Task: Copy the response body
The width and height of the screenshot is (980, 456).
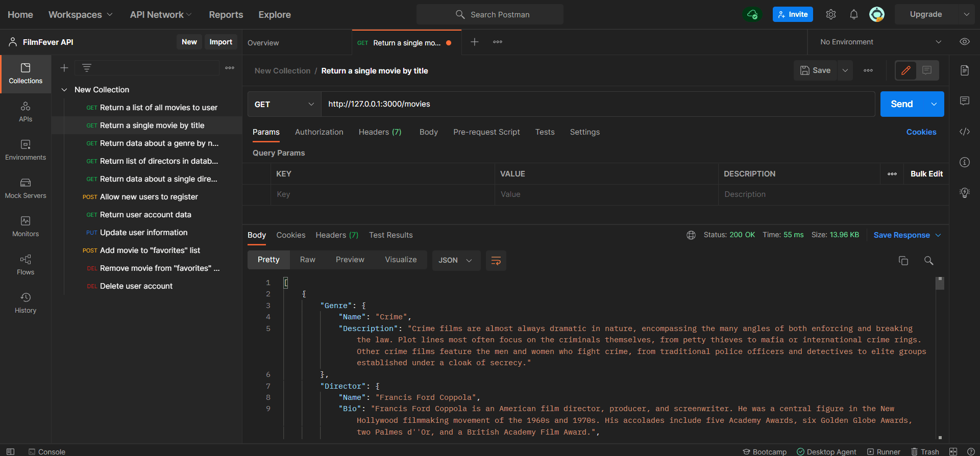Action: coord(903,261)
